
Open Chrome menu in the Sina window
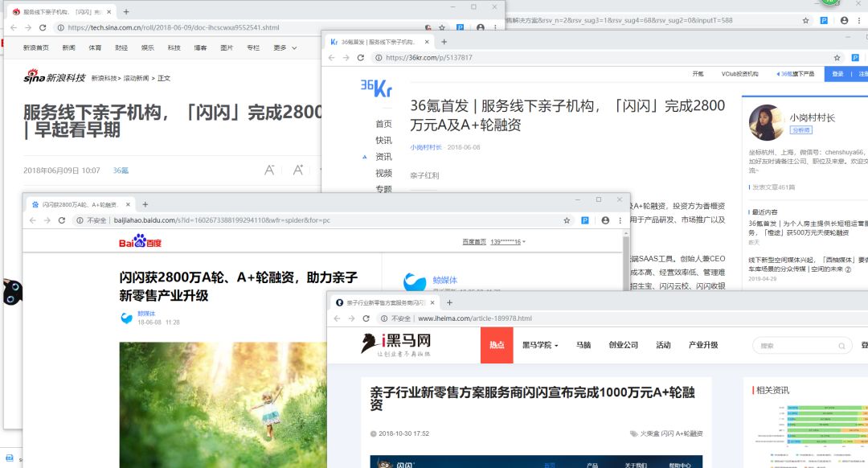pos(495,27)
